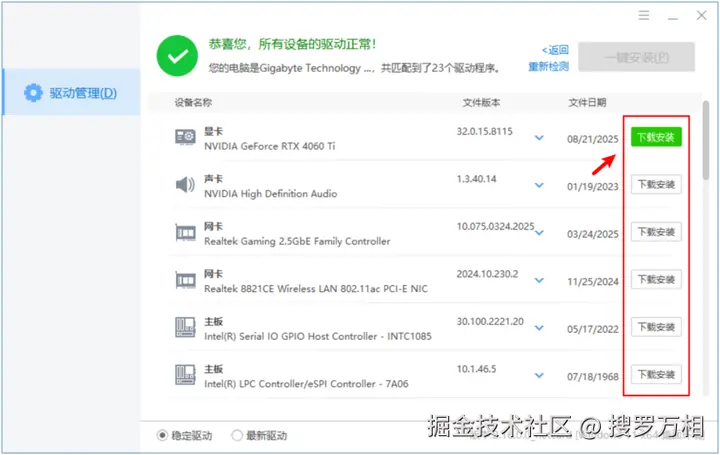This screenshot has width=720, height=455.
Task: Click the motherboard icon for Intel LPC Controller
Action: tap(186, 375)
